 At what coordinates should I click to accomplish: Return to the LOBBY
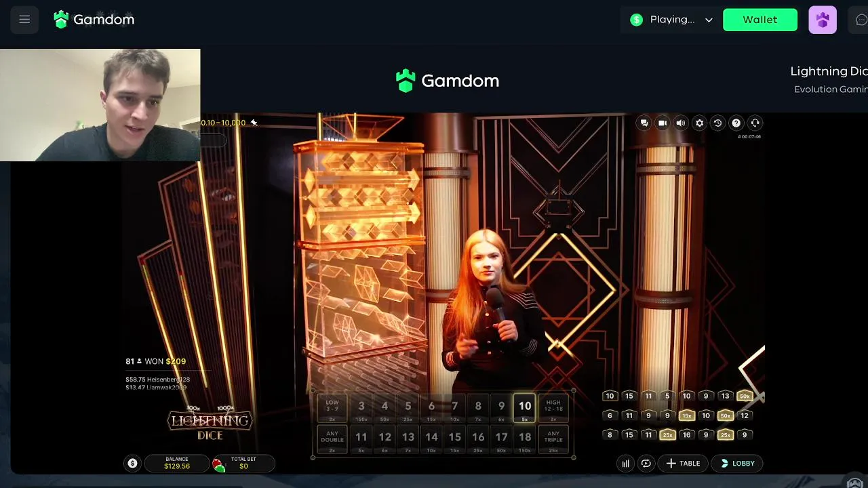point(737,464)
